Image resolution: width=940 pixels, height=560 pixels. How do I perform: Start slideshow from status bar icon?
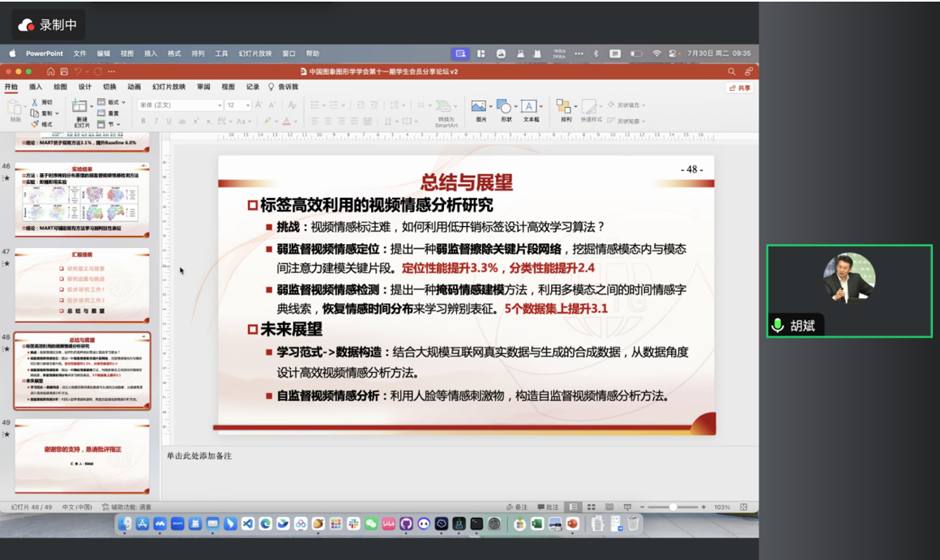627,507
